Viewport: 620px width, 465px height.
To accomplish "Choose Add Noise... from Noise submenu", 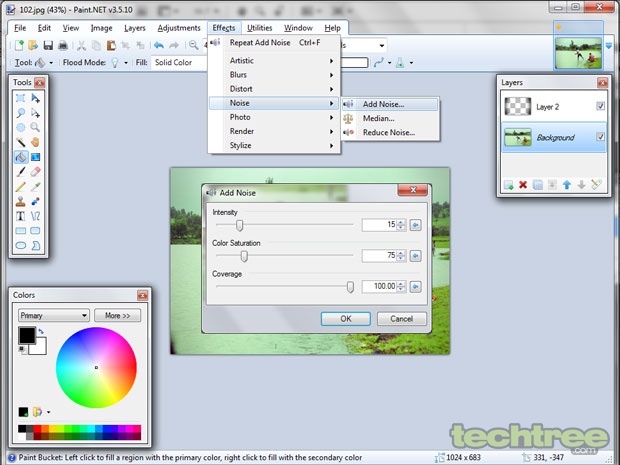I will coord(390,104).
